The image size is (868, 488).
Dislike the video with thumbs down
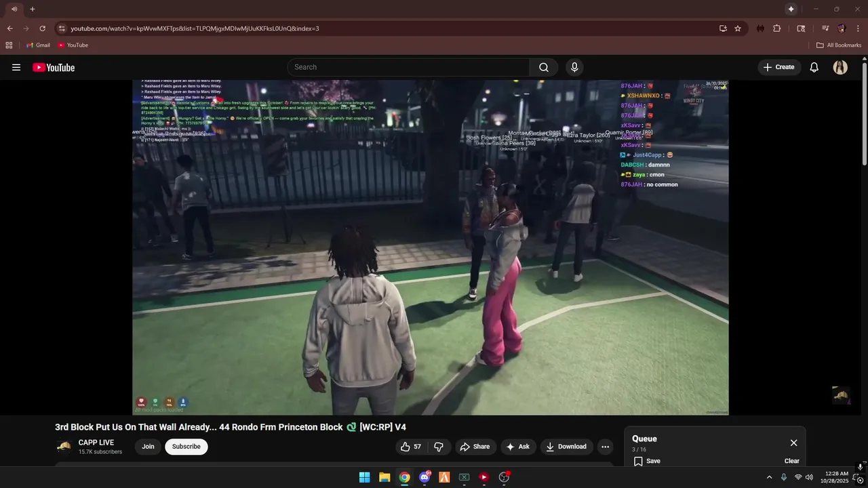click(x=439, y=447)
